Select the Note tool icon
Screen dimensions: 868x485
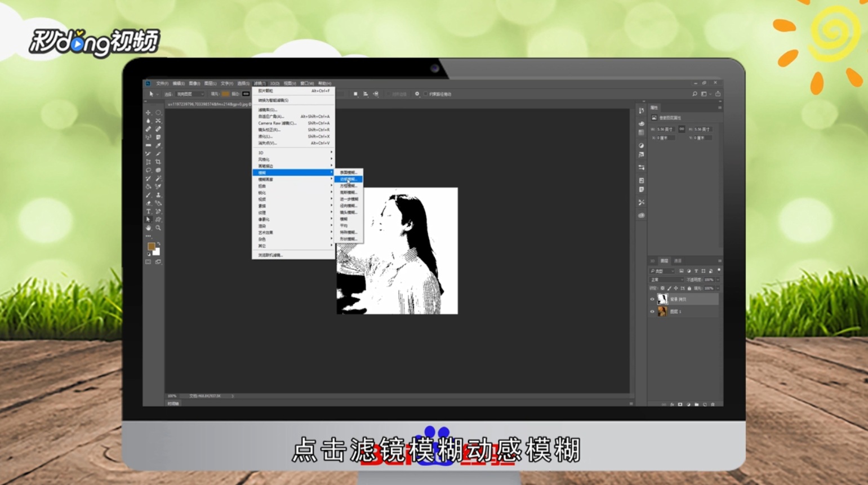(x=158, y=137)
